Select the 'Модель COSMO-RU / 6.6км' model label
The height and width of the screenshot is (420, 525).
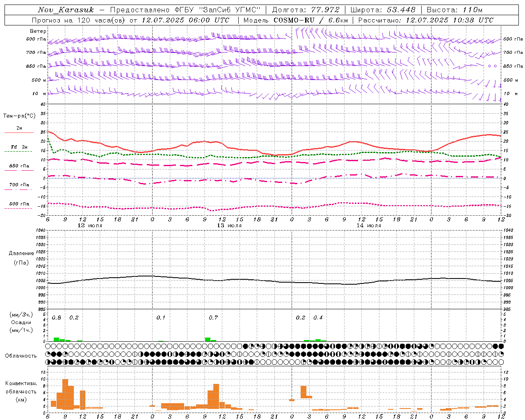pos(295,20)
